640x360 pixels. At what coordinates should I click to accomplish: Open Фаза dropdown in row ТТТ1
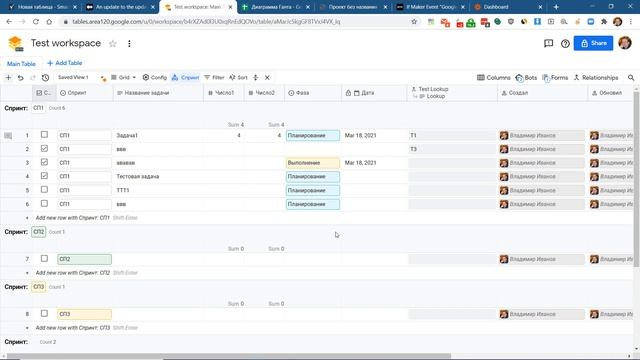pos(313,191)
